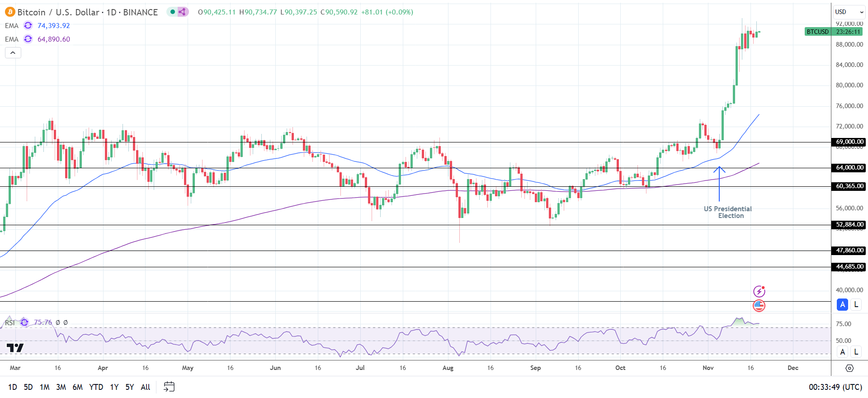Click the countdown timer 23:26:11
Image resolution: width=868 pixels, height=398 pixels.
(x=848, y=32)
